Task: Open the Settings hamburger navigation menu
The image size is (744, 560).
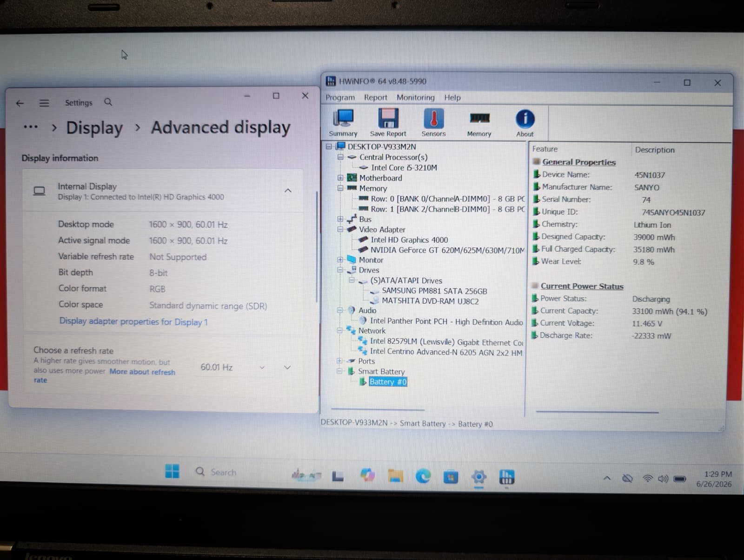Action: pyautogui.click(x=44, y=103)
